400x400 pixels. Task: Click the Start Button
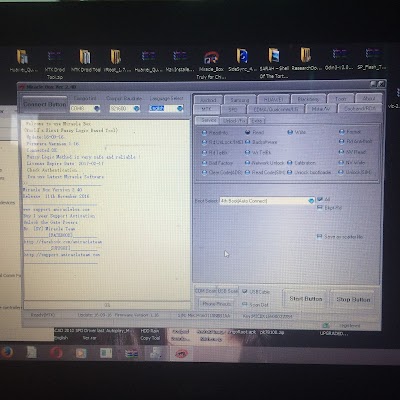(306, 299)
